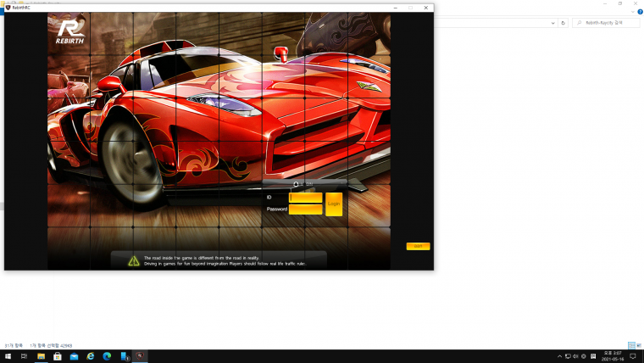The width and height of the screenshot is (644, 363).
Task: Open Microsoft Store from the taskbar
Action: (58, 356)
